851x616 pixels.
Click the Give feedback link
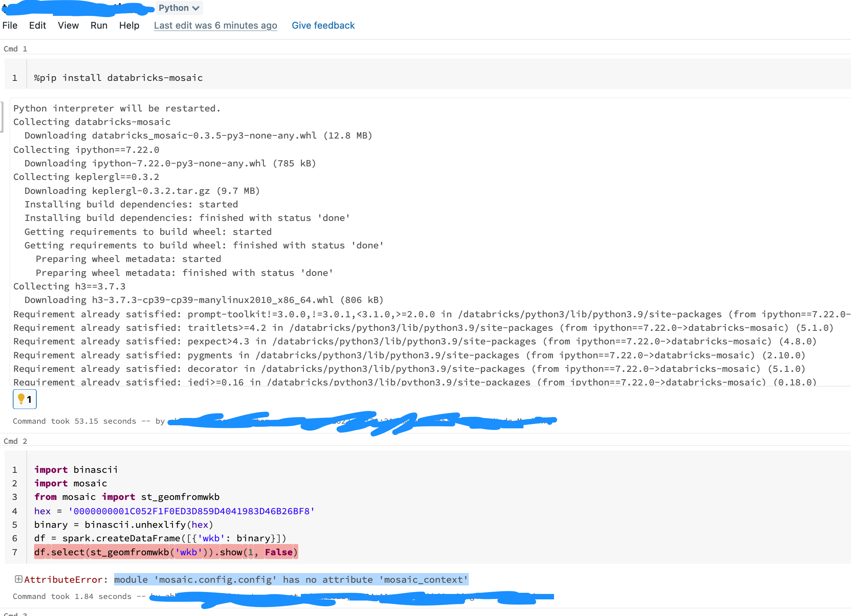(x=323, y=25)
